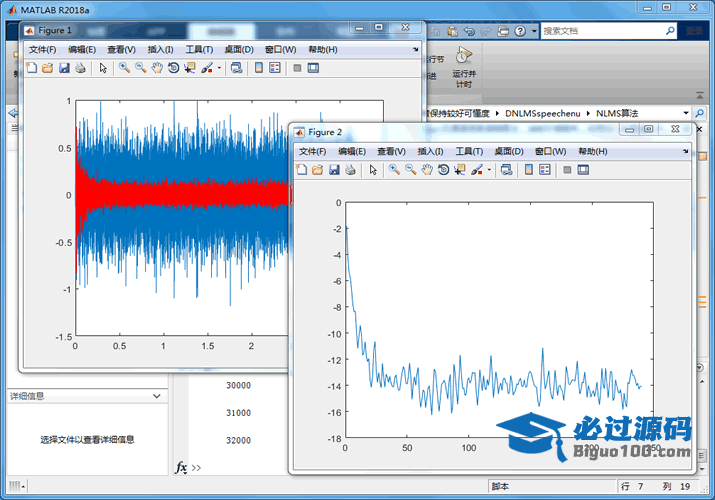Toggle Insert Colorbar in Figure 2 toolbar
This screenshot has width=715, height=500.
point(528,170)
